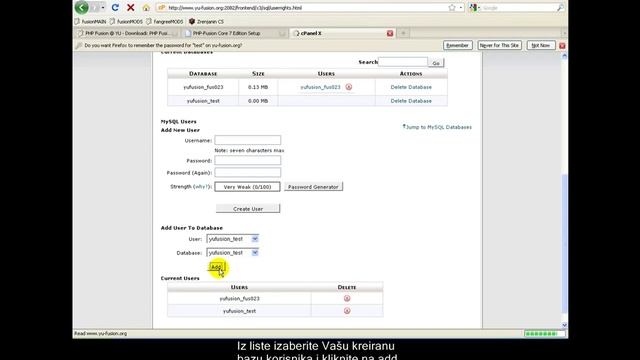Focus the database Search field
This screenshot has height=360, width=640.
pos(403,62)
